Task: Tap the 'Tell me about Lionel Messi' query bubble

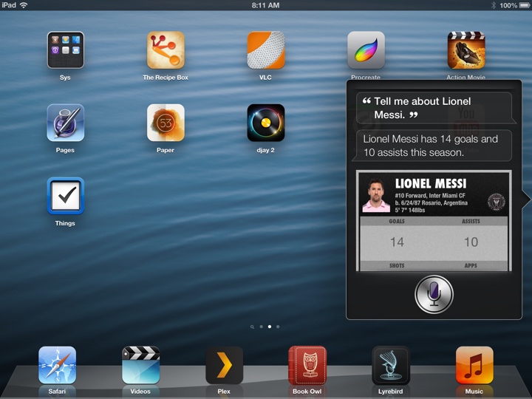Action: pos(434,108)
